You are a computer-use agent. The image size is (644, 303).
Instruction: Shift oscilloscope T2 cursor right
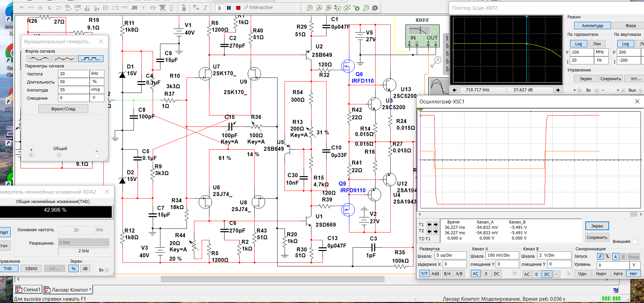tap(436, 232)
